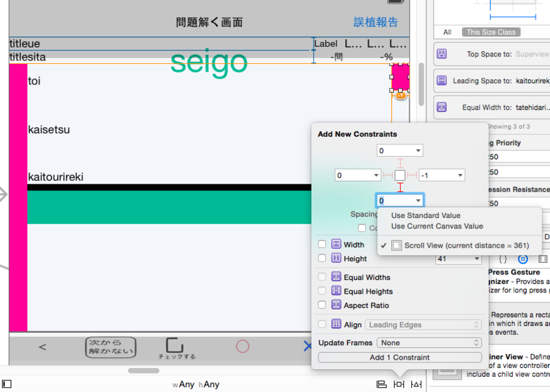Tick the Constrain to margins checkbox

pos(362,228)
